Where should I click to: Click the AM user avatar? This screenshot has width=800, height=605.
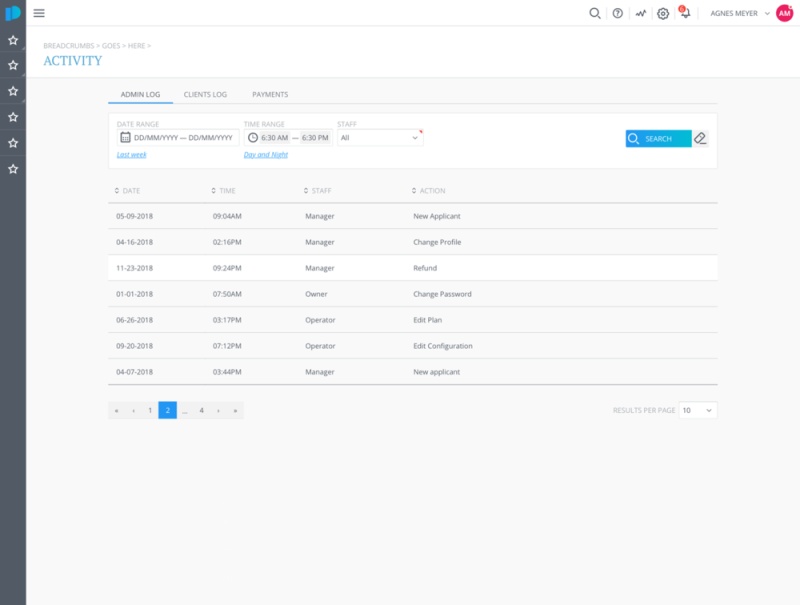[x=784, y=13]
